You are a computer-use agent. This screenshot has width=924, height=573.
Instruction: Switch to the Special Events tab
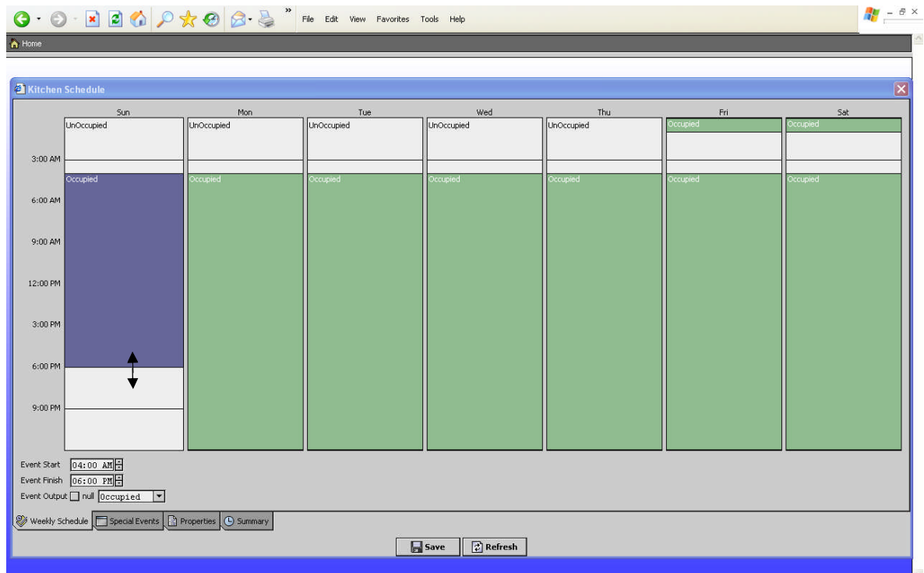[129, 522]
